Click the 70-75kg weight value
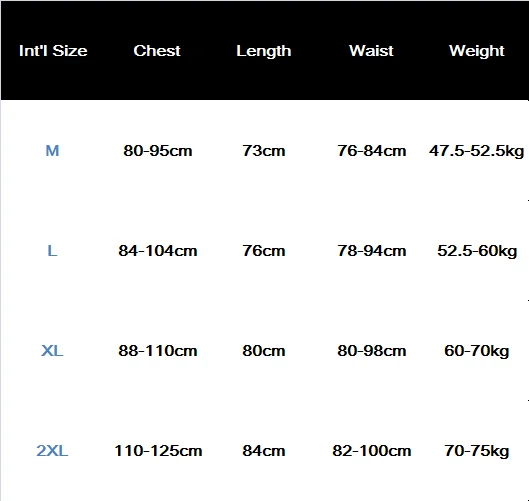 (x=476, y=451)
